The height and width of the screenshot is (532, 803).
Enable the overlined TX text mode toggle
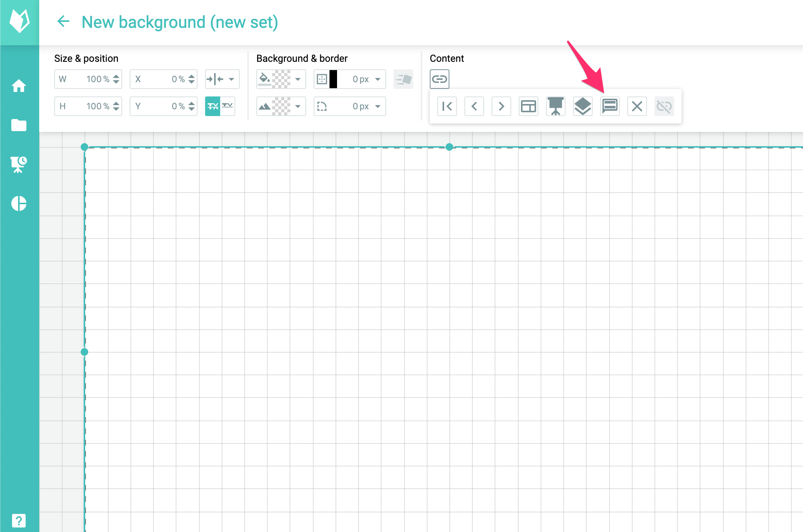coord(228,106)
